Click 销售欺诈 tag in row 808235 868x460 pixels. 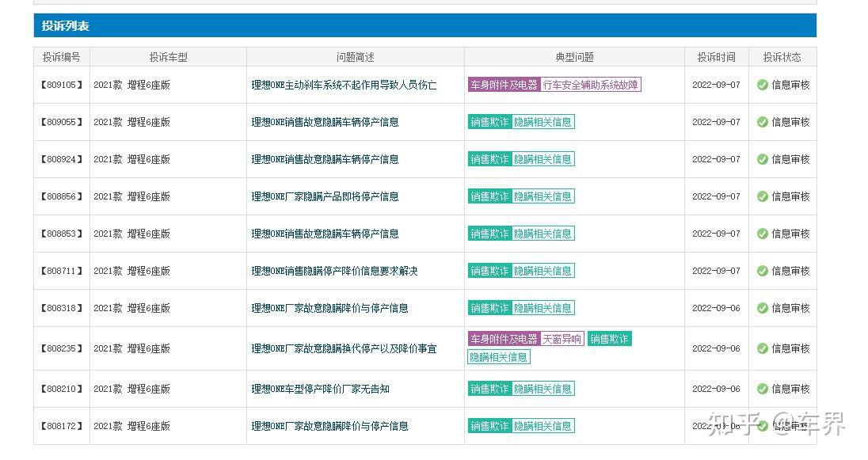click(x=610, y=339)
